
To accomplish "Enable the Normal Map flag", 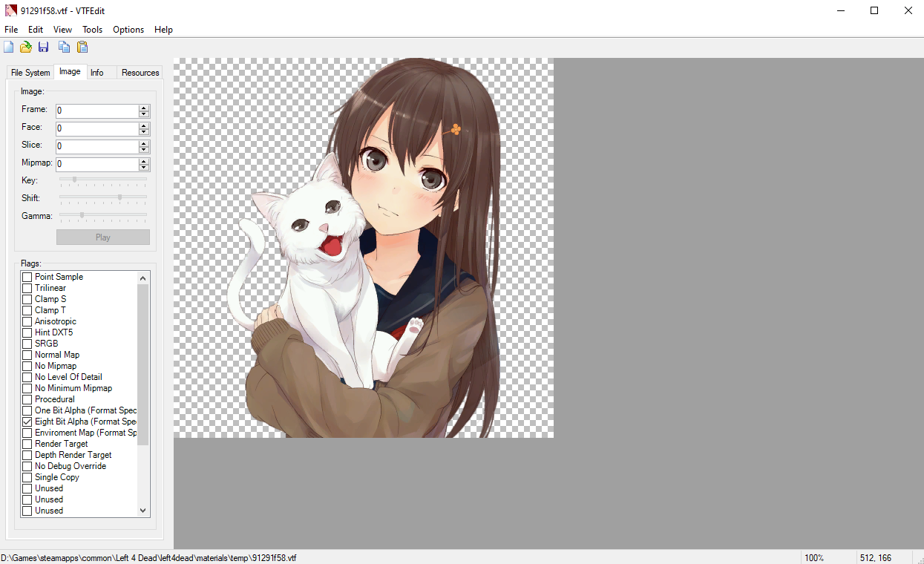I will [27, 355].
